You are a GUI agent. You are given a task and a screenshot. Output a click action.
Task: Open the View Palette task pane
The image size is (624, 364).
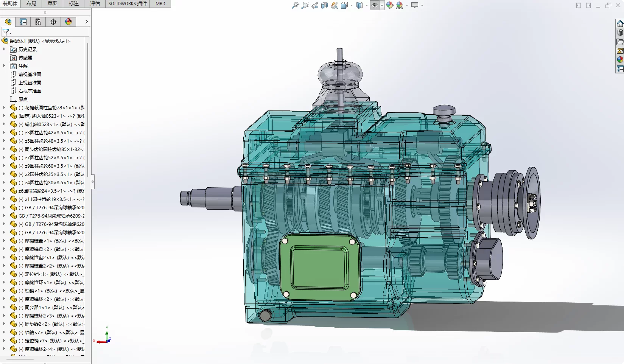click(x=620, y=51)
